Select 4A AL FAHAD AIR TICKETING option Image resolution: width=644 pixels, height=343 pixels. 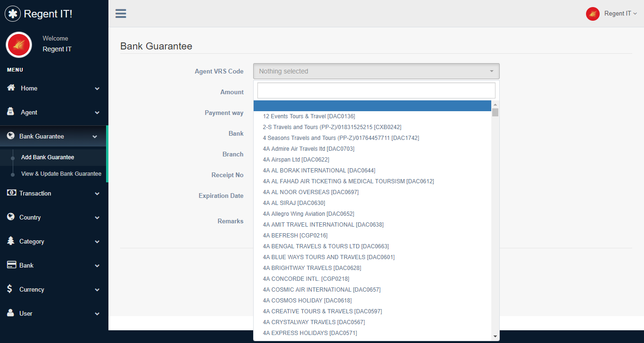click(x=372, y=181)
